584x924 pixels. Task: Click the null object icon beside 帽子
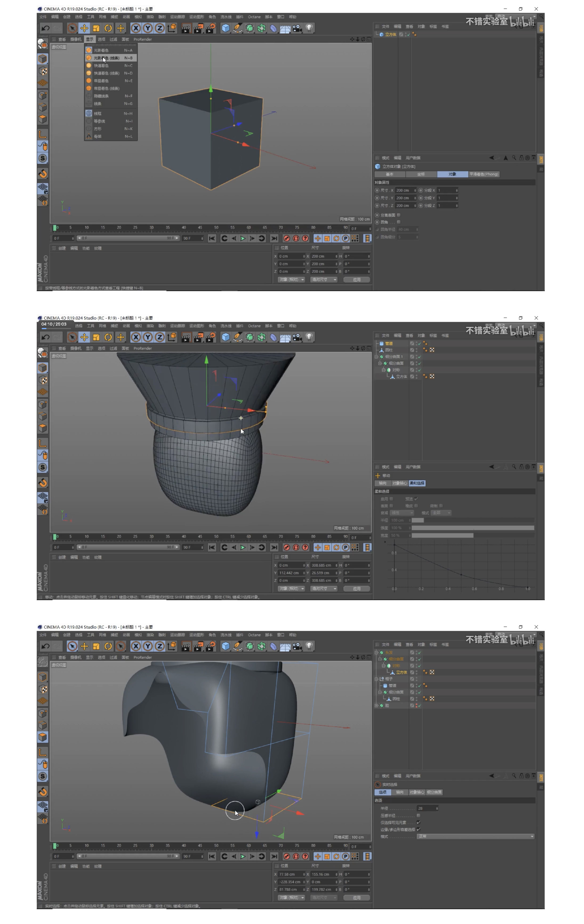coord(382,679)
